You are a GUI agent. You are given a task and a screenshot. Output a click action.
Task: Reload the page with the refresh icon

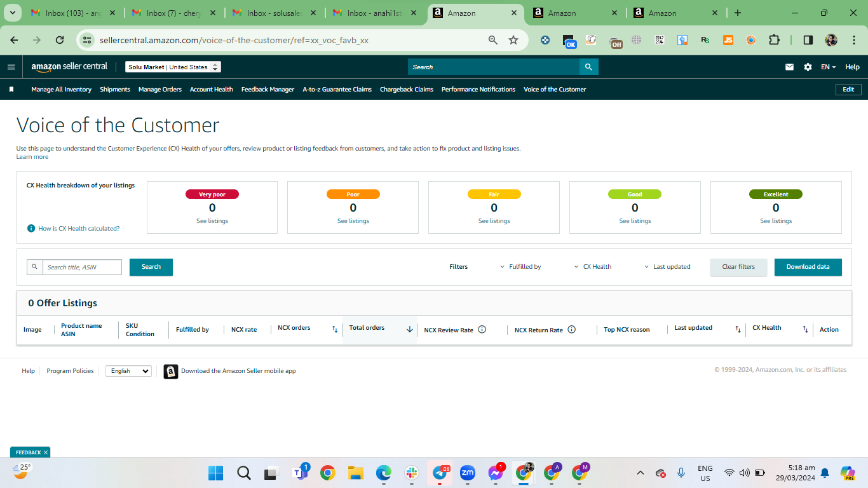[60, 40]
